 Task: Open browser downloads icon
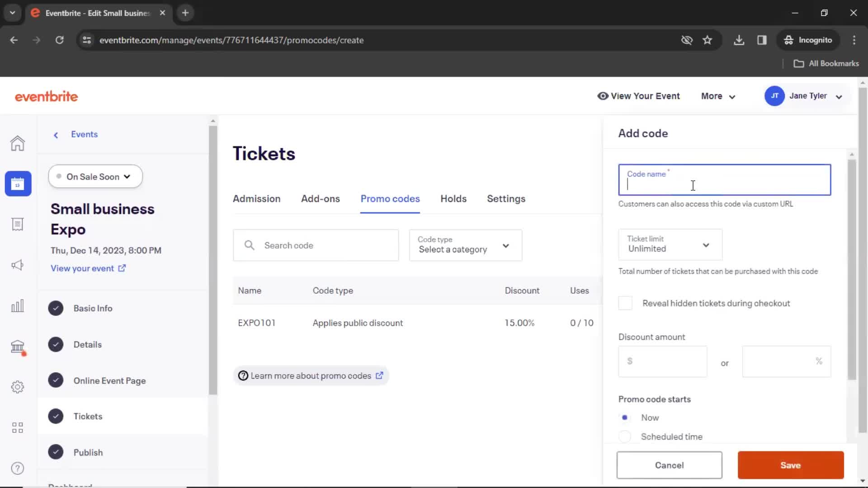pos(739,40)
